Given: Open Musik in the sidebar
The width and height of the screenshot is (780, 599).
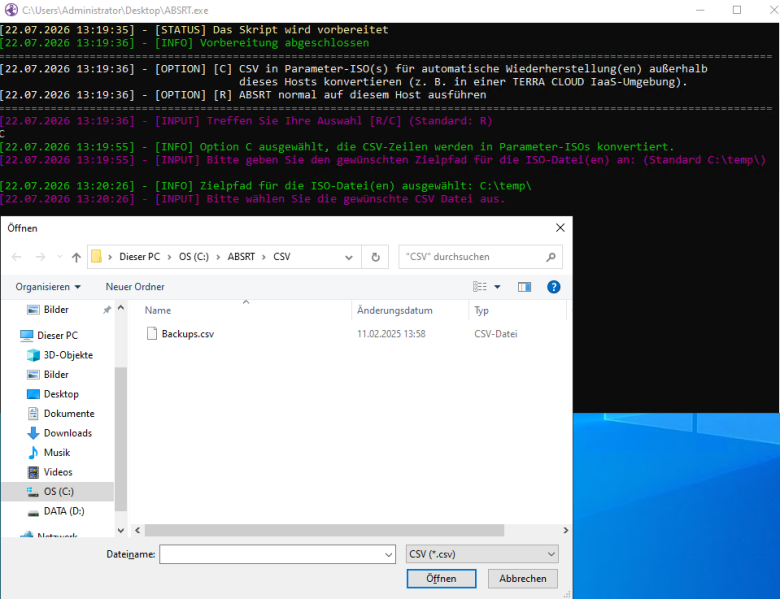Looking at the screenshot, I should coord(57,452).
